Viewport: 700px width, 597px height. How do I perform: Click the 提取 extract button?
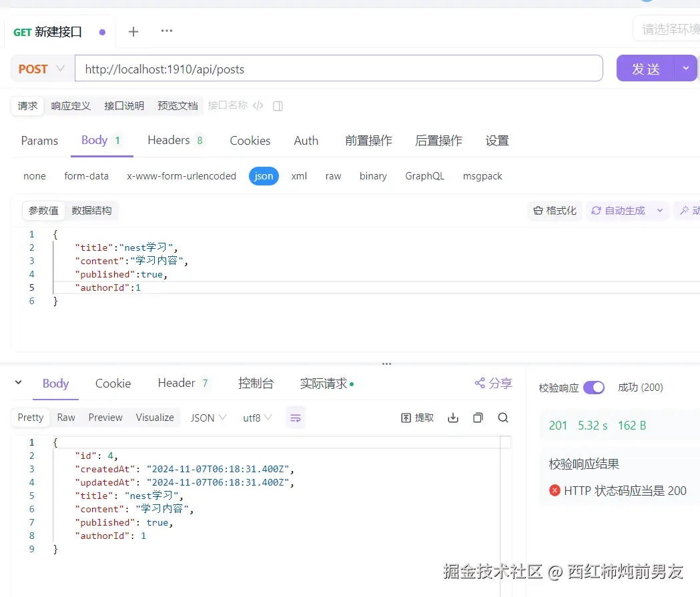click(418, 418)
